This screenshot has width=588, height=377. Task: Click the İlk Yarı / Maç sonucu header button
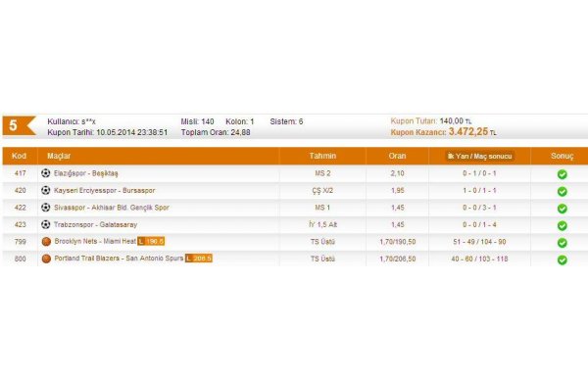click(479, 157)
